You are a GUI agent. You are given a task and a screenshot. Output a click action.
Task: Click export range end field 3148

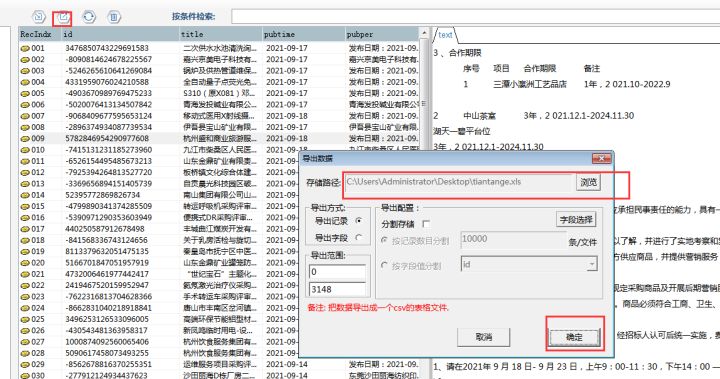click(338, 289)
